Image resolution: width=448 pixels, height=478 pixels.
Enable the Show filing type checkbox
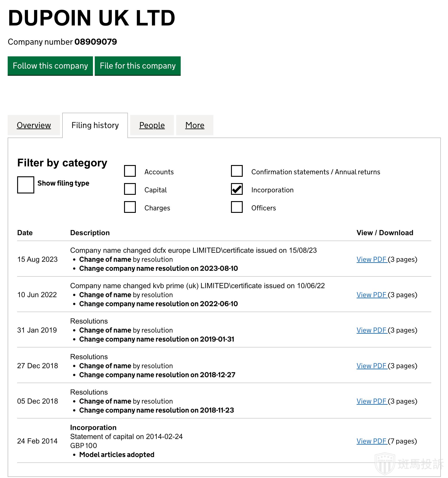(x=25, y=185)
